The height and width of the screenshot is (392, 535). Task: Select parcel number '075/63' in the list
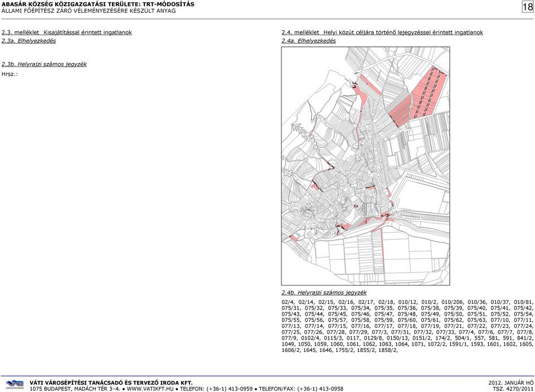click(476, 320)
